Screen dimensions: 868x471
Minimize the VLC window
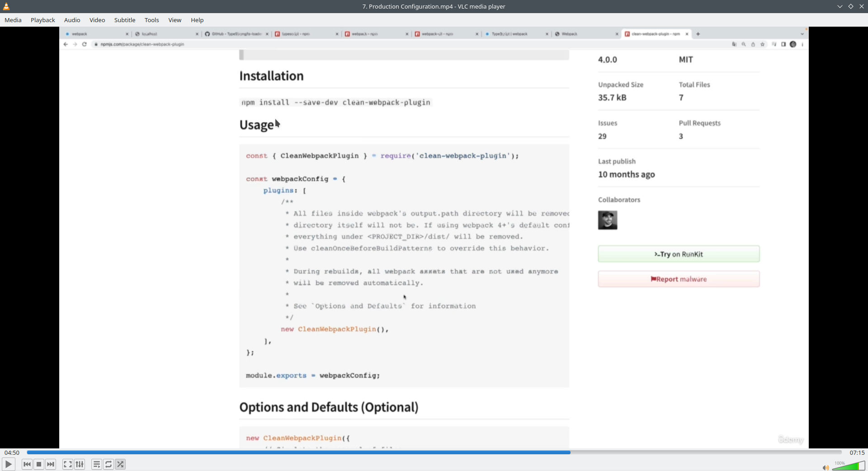[x=840, y=6]
